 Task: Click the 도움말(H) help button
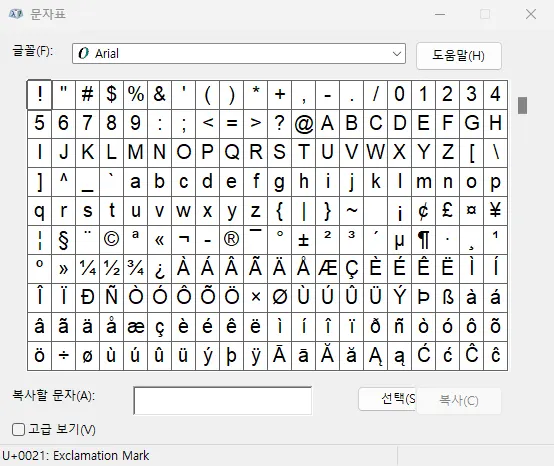click(459, 56)
